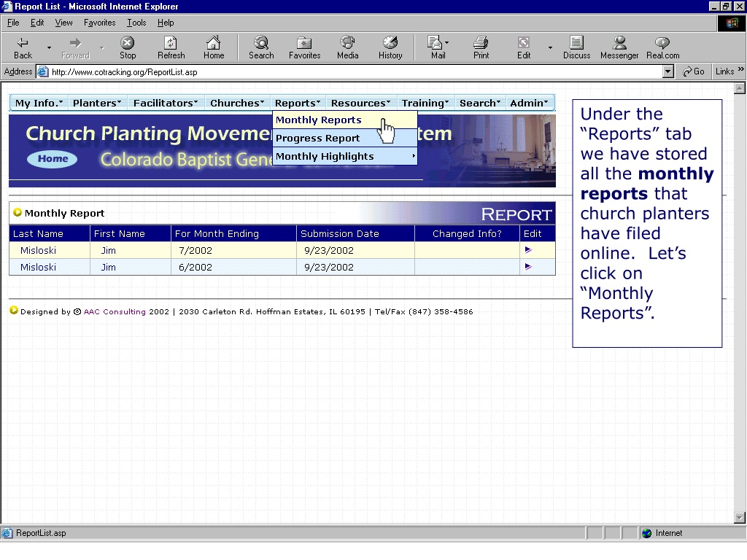Select Progress Report from Reports menu
The image size is (747, 560).
tap(345, 138)
